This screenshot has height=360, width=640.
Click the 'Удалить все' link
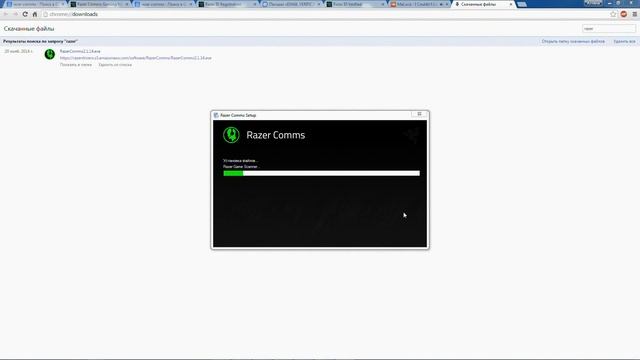(624, 42)
